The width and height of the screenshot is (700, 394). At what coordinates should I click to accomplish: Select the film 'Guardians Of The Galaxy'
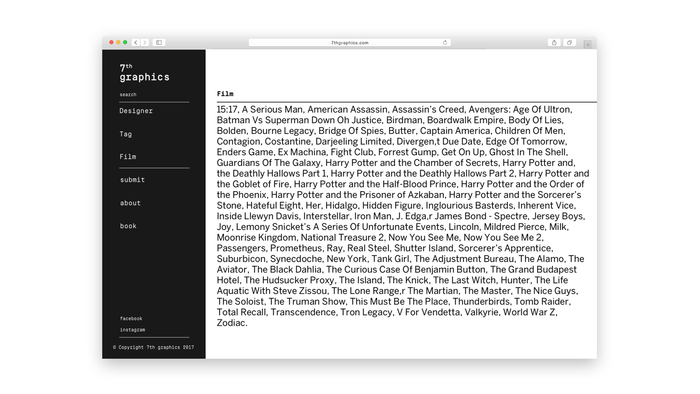[268, 163]
